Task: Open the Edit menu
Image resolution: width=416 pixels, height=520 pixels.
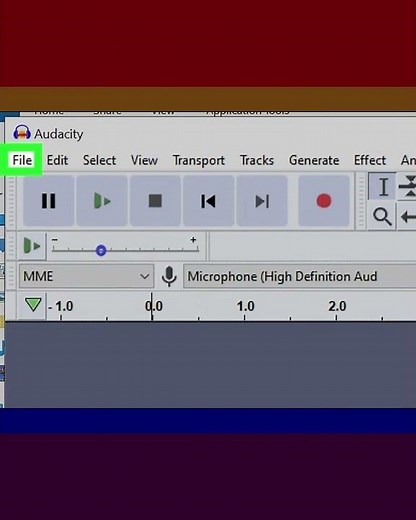Action: (57, 160)
